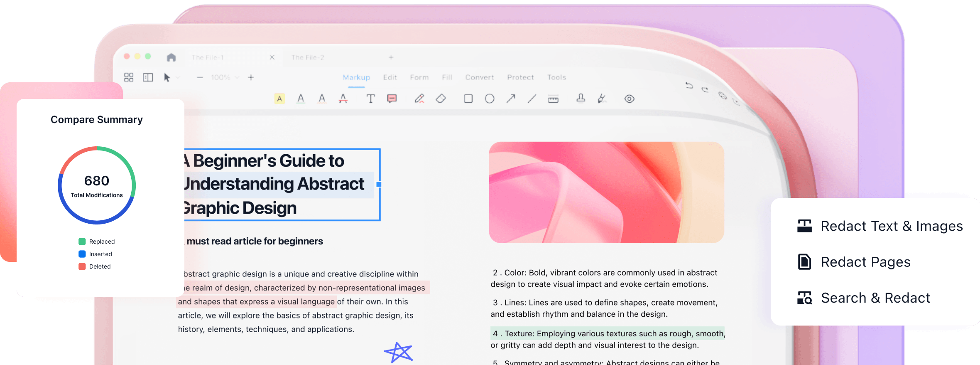The height and width of the screenshot is (365, 980).
Task: Click the '3 . Lines' paragraph
Action: coord(604,308)
